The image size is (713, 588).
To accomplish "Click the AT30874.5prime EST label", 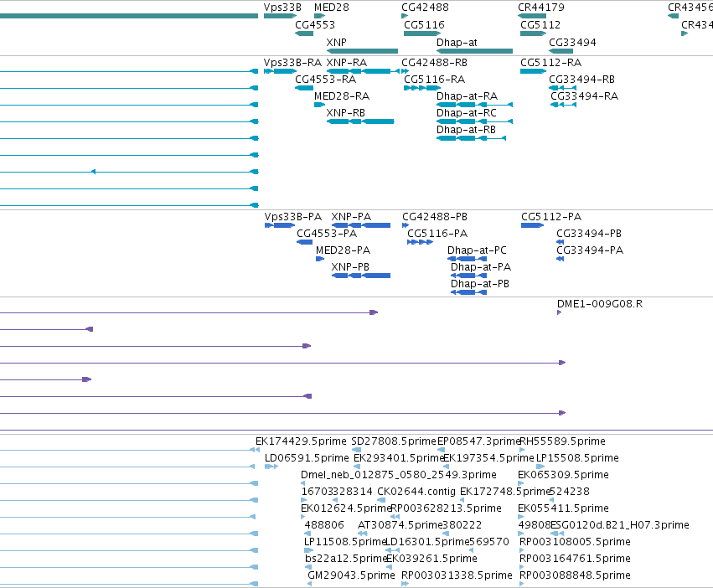I will pyautogui.click(x=400, y=525).
